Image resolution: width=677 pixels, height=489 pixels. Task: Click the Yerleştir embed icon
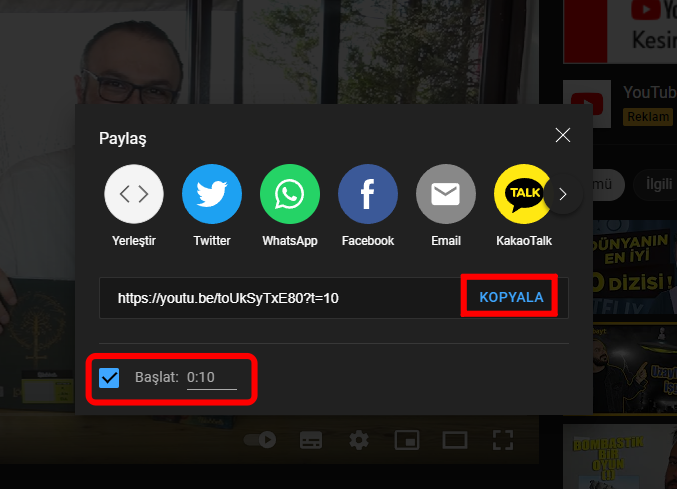pos(133,194)
